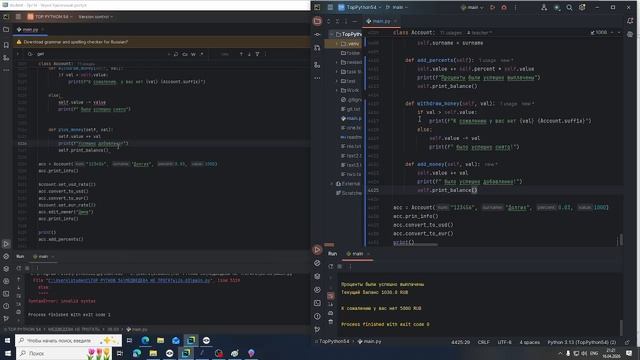Toggle Match Case in left search bar

tap(185, 54)
